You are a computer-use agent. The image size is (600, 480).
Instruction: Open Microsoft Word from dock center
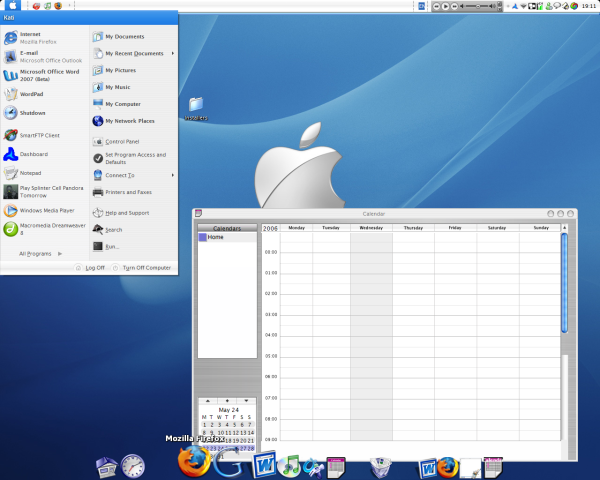click(x=264, y=465)
